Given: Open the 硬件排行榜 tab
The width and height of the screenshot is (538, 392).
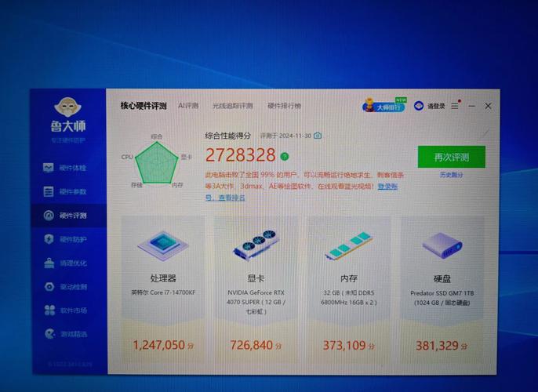Looking at the screenshot, I should click(283, 106).
